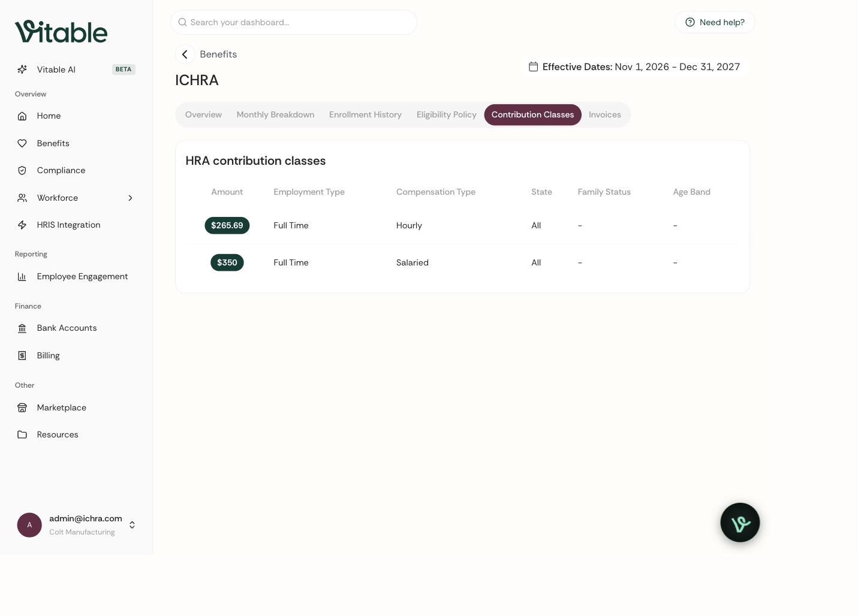This screenshot has width=858, height=616.
Task: Click All state in the Hourly row
Action: click(536, 225)
